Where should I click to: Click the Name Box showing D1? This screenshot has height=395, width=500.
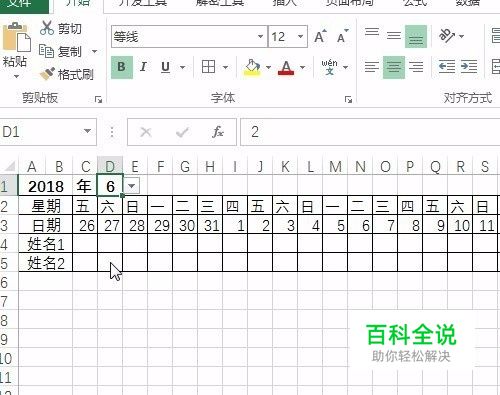48,132
